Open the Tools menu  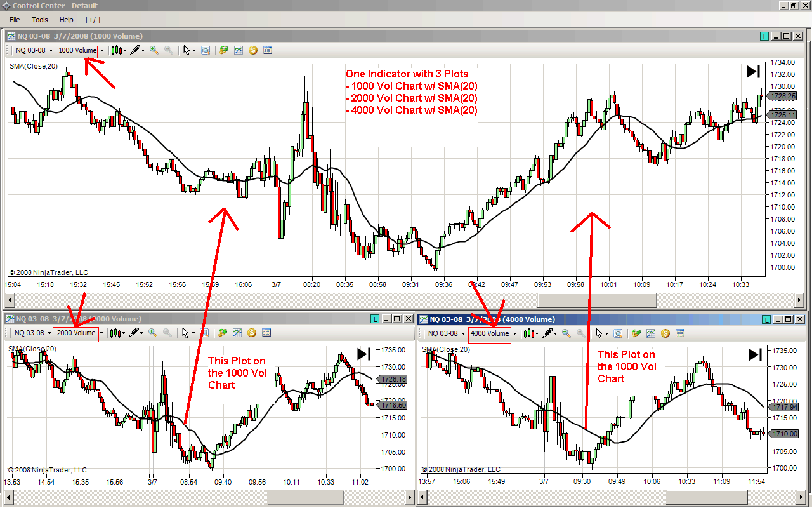40,20
